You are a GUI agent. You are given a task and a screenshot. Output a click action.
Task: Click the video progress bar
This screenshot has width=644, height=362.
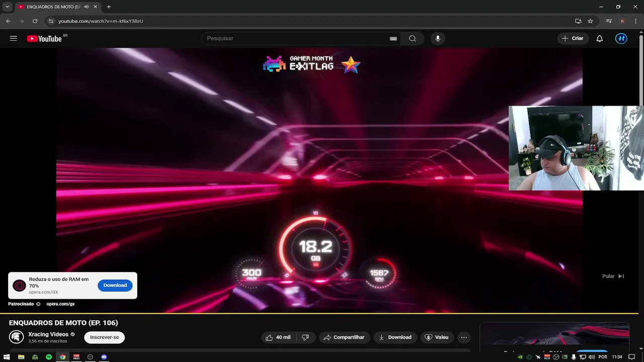[319, 313]
